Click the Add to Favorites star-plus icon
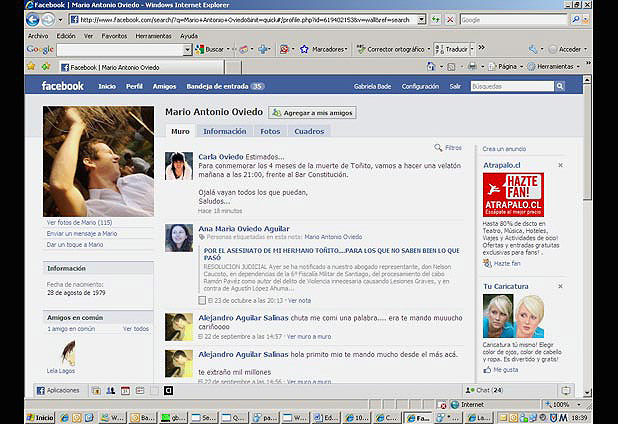This screenshot has width=618, height=424. (46, 67)
